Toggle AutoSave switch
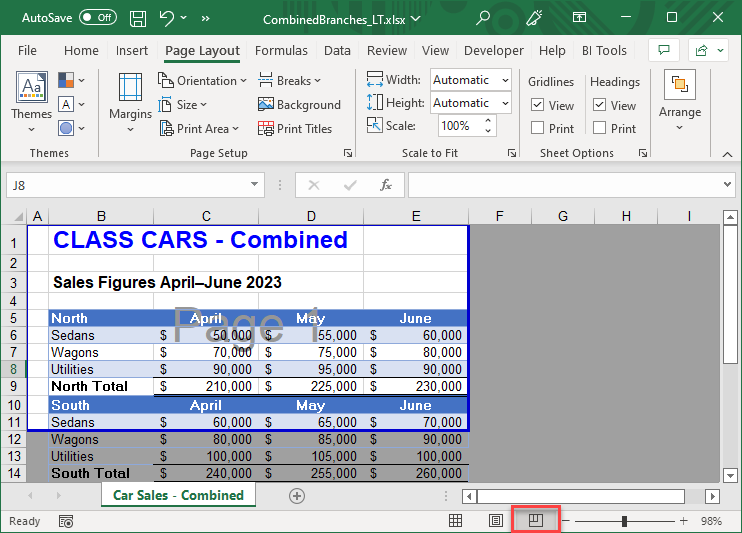742x533 pixels. pyautogui.click(x=97, y=18)
